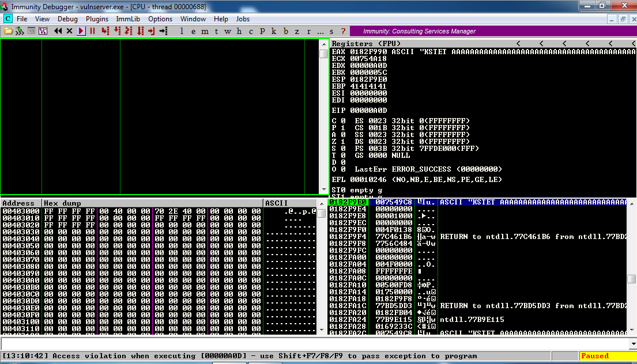
Task: Open the Debug menu
Action: pyautogui.click(x=67, y=19)
